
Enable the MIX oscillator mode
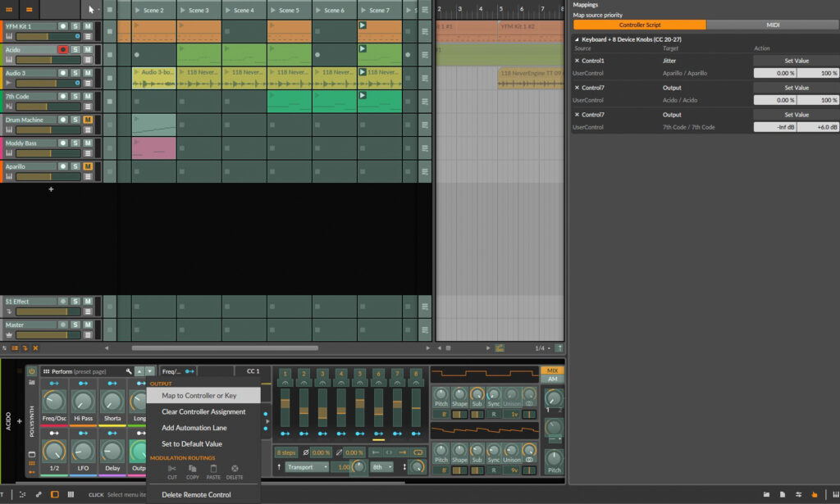click(x=552, y=370)
